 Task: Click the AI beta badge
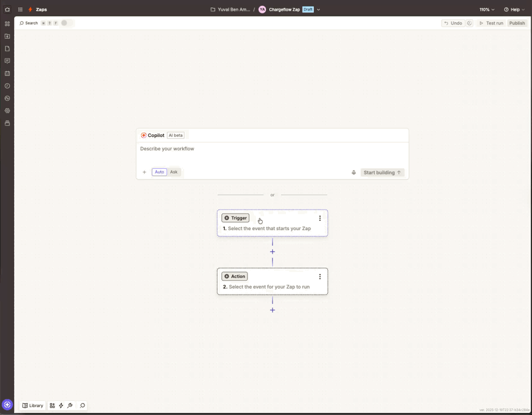[176, 135]
